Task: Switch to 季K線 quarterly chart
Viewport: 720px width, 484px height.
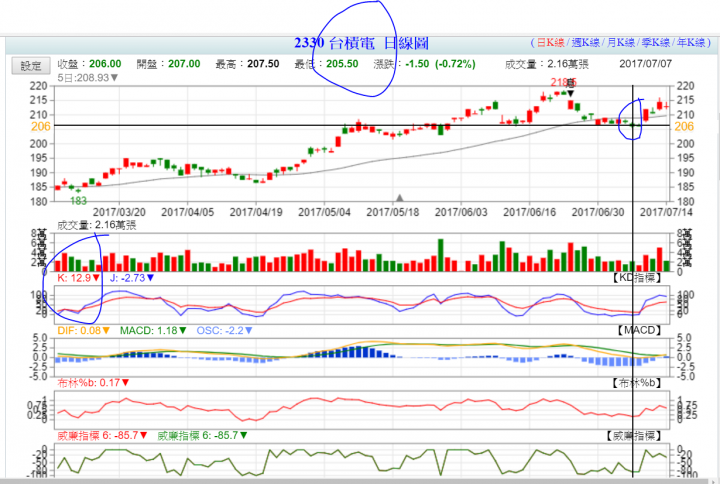Action: pyautogui.click(x=656, y=43)
